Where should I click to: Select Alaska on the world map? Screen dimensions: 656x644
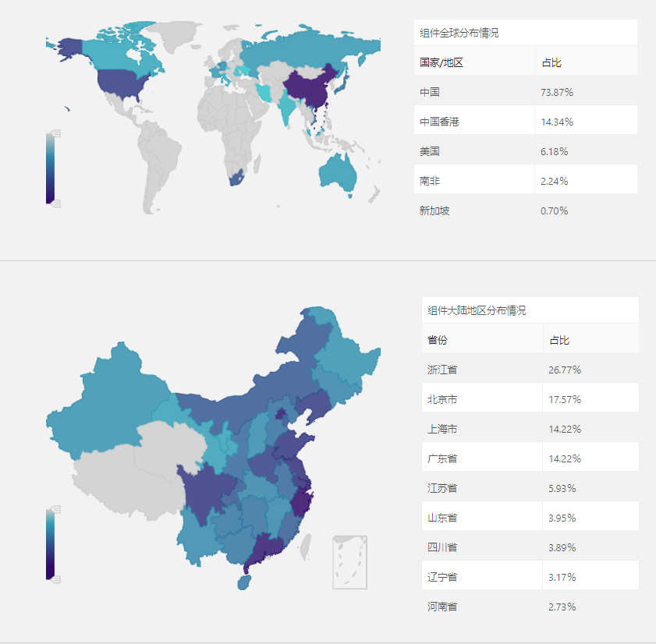click(70, 48)
